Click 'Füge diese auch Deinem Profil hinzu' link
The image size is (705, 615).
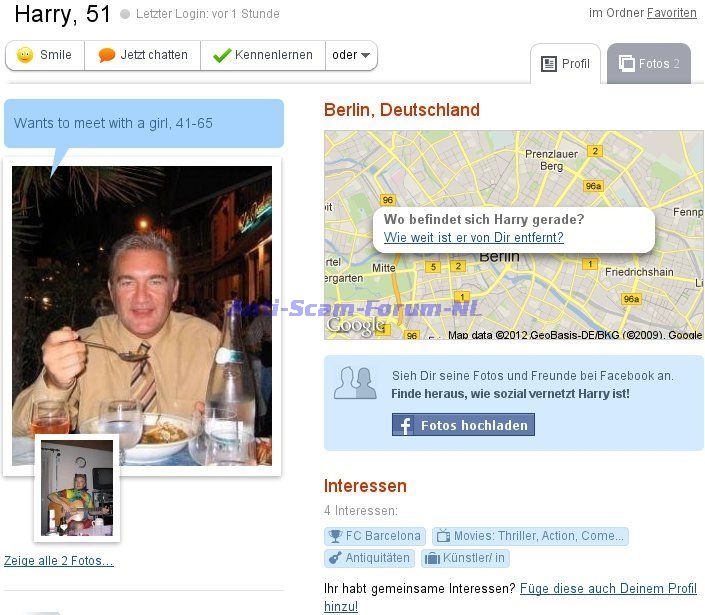click(510, 597)
